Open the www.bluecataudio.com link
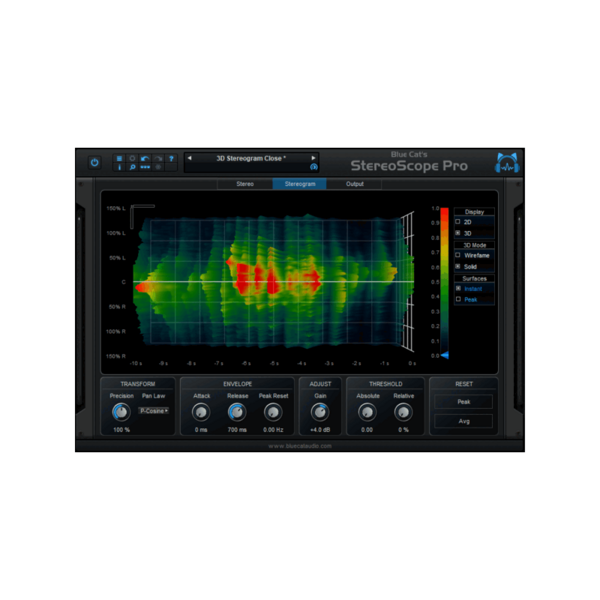The height and width of the screenshot is (600, 600). pyautogui.click(x=300, y=446)
